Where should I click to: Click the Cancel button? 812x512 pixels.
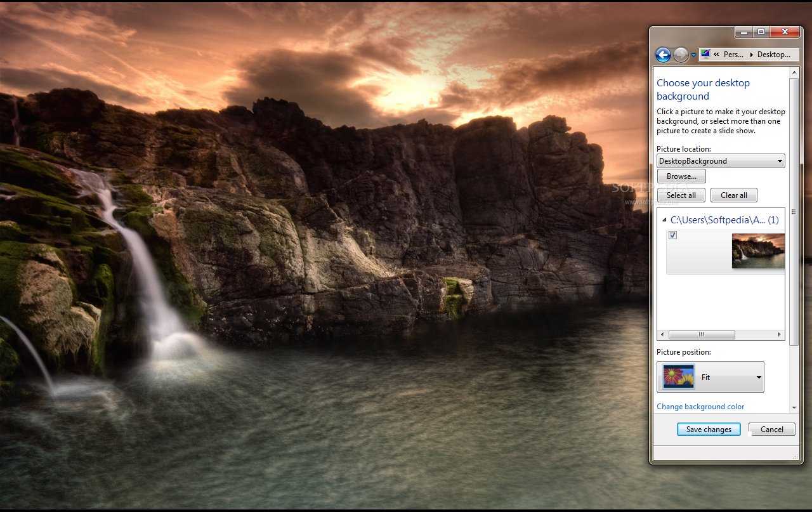coord(772,430)
